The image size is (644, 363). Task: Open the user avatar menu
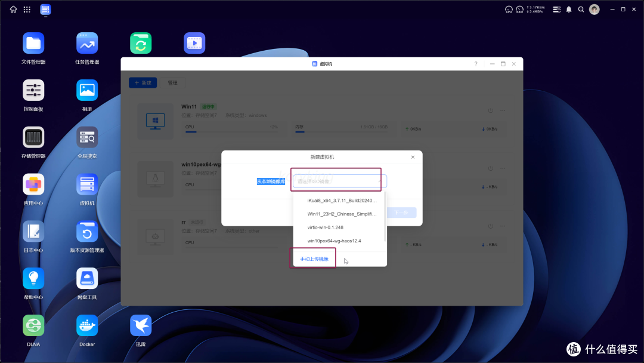click(595, 9)
